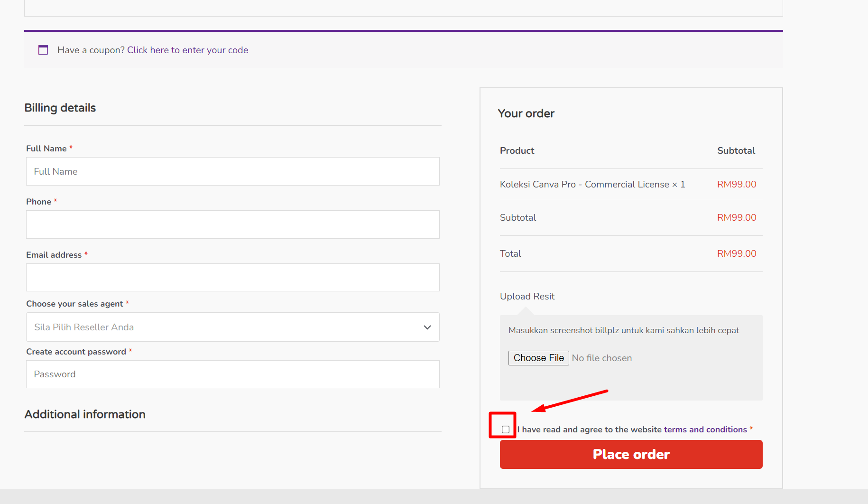
Task: Open the 'Click here to enter your code' link
Action: coord(187,50)
